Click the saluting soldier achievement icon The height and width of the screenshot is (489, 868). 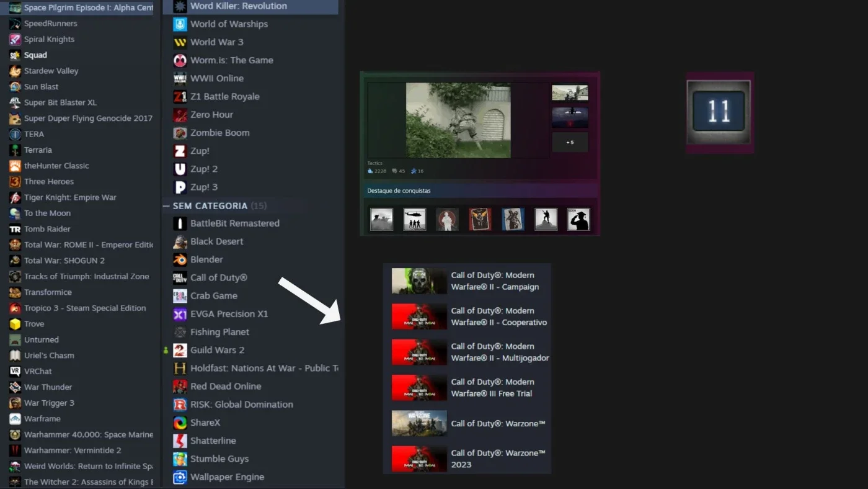578,220
